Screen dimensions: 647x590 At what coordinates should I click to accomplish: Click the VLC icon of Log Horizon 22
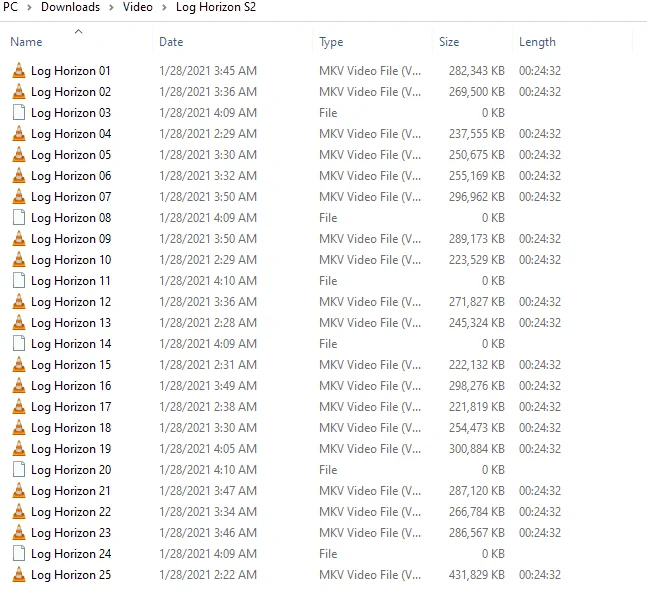[x=19, y=512]
